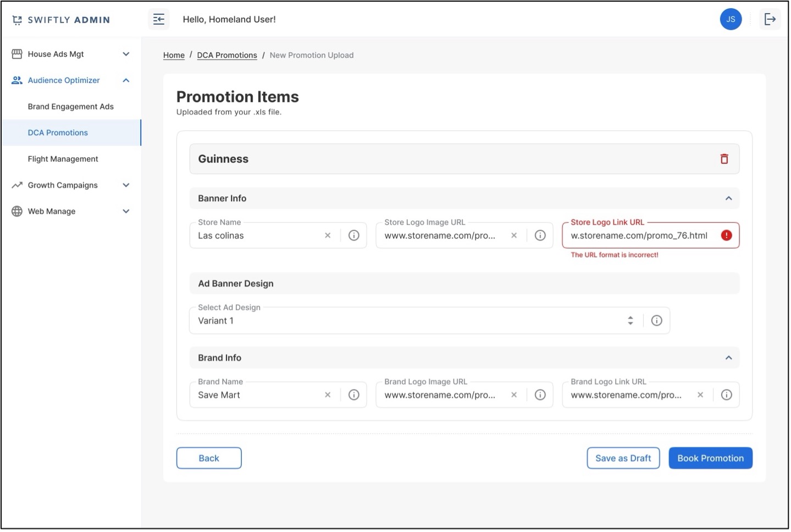Click the Store Logo Link URL error icon

pos(726,235)
